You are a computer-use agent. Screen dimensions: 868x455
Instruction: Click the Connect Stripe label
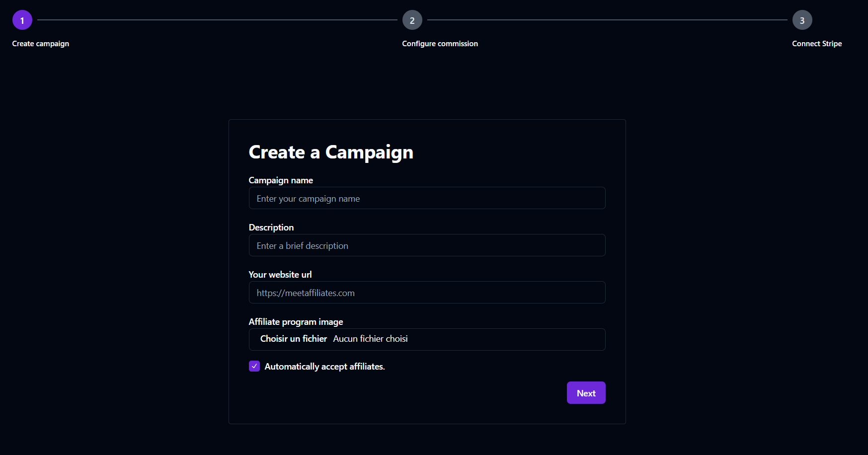click(817, 43)
